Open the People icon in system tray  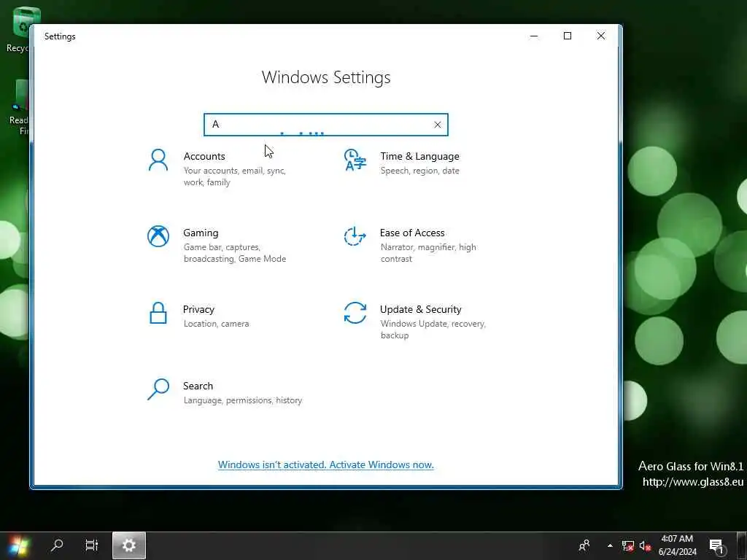[x=584, y=545]
